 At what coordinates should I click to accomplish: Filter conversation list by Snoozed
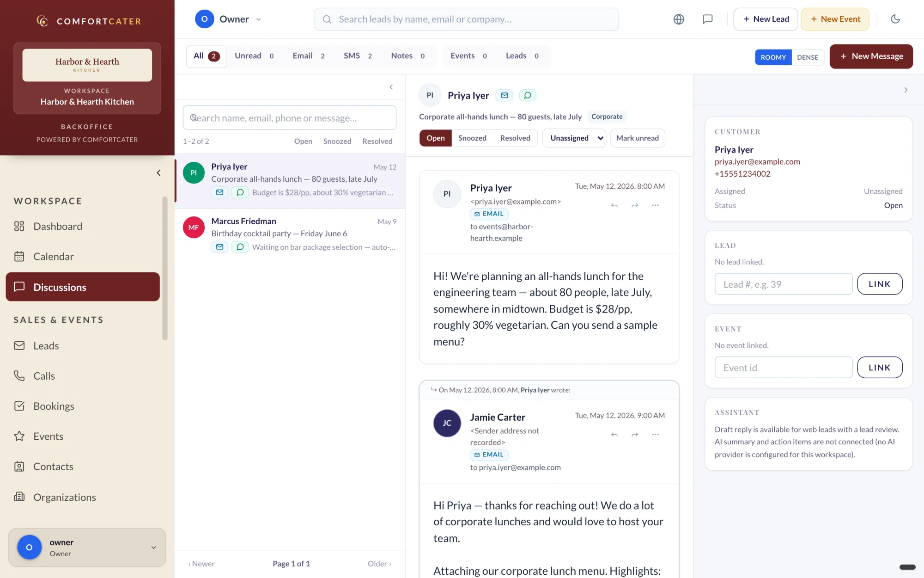tap(337, 141)
